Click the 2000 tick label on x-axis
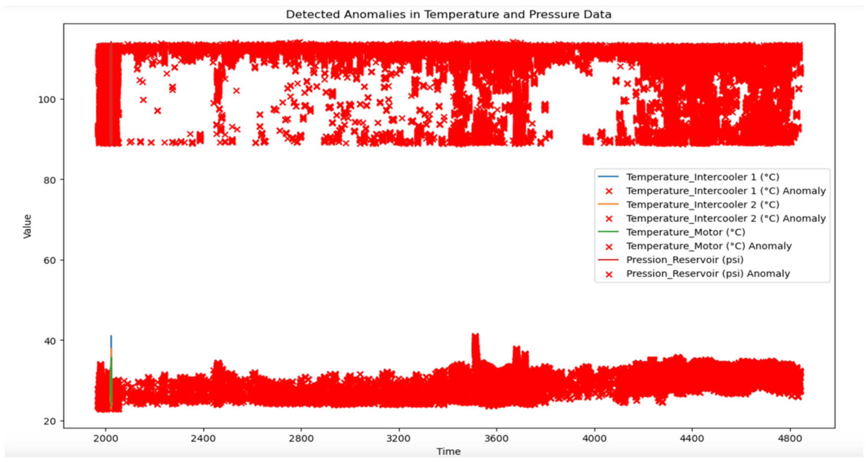The height and width of the screenshot is (462, 868). tap(106, 439)
